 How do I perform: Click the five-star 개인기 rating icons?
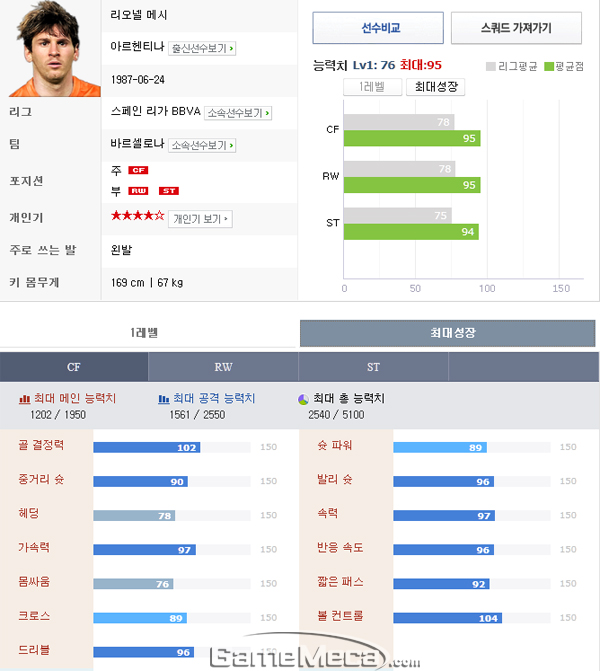pyautogui.click(x=137, y=216)
